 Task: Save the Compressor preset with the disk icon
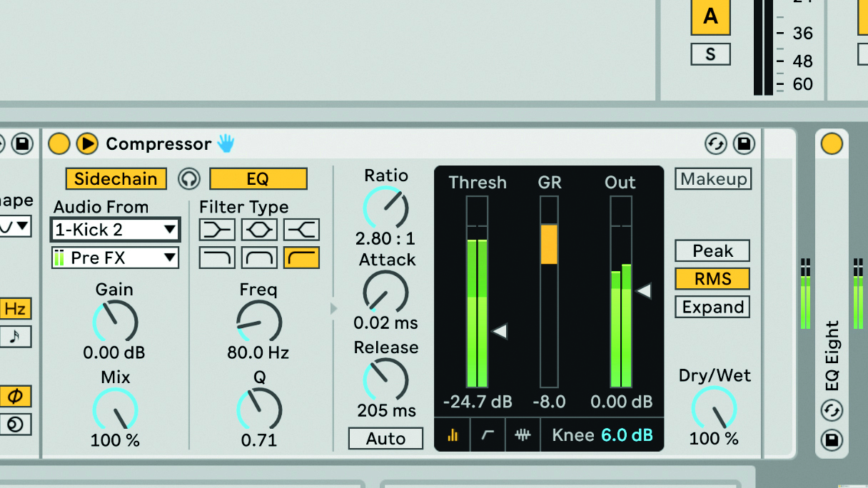coord(744,144)
